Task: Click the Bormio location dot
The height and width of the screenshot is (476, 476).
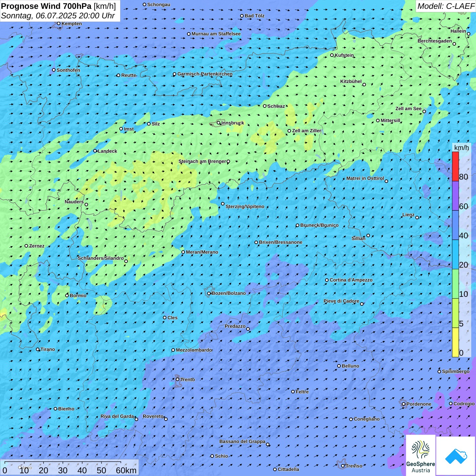Action: (67, 295)
